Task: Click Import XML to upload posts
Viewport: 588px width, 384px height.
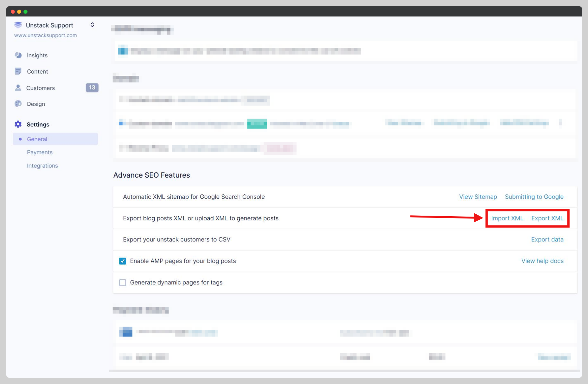Action: tap(507, 218)
